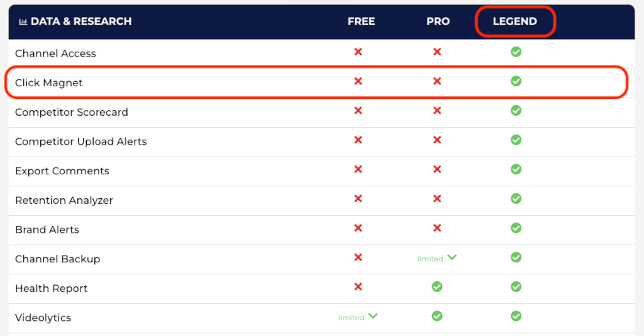Click the Pro checkmark for Videolytics
This screenshot has height=336, width=644.
click(437, 316)
